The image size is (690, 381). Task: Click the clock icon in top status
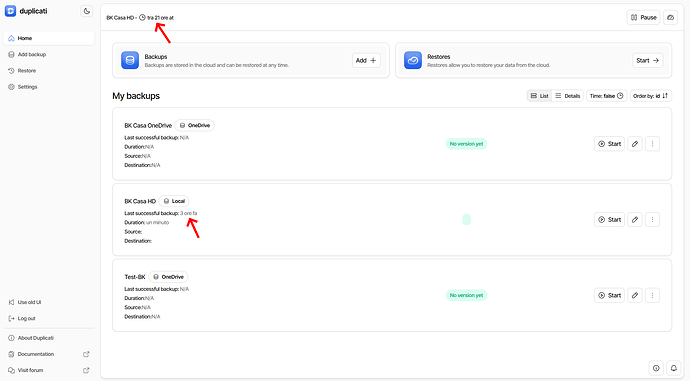coord(142,18)
